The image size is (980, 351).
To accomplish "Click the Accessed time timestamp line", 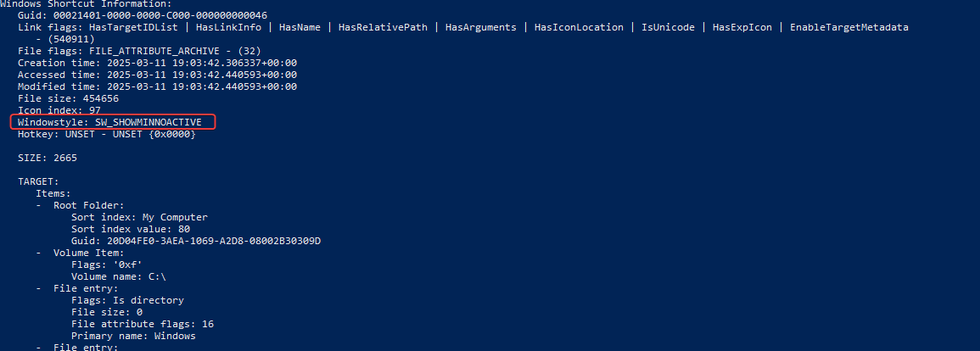I will pyautogui.click(x=157, y=75).
